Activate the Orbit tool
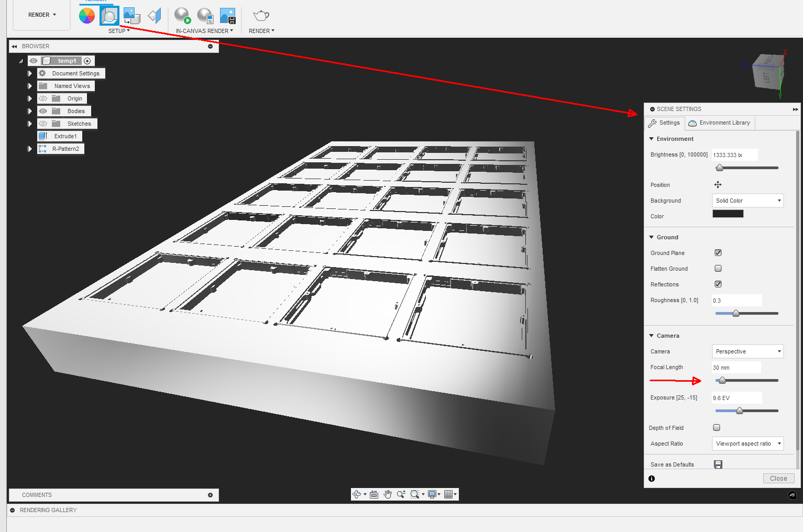 (357, 494)
